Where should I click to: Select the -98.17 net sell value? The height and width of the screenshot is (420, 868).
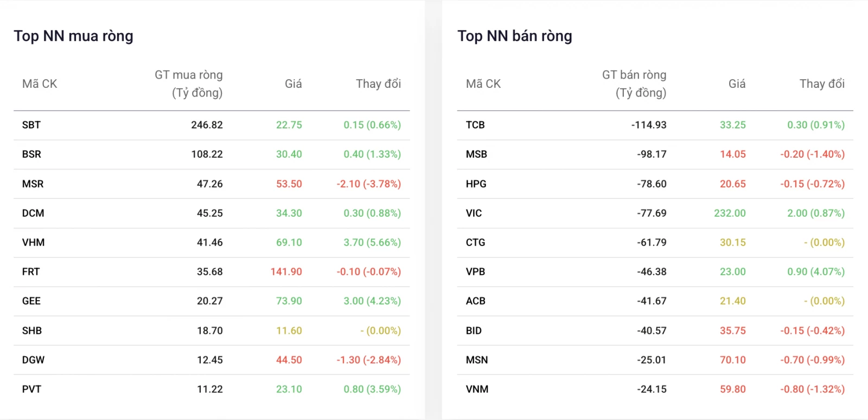652,154
